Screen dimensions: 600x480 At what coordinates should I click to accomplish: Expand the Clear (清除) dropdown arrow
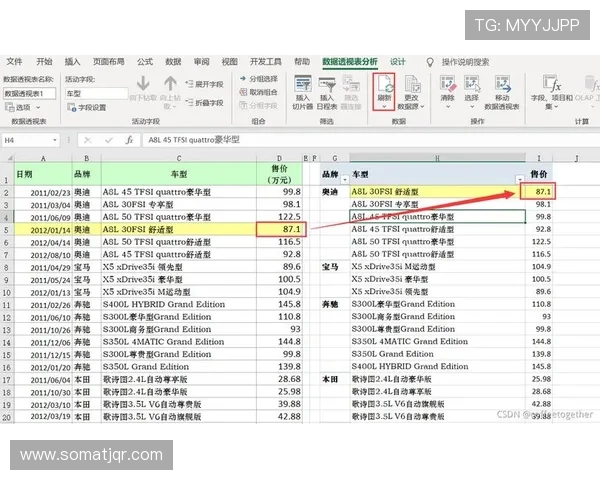pyautogui.click(x=448, y=106)
